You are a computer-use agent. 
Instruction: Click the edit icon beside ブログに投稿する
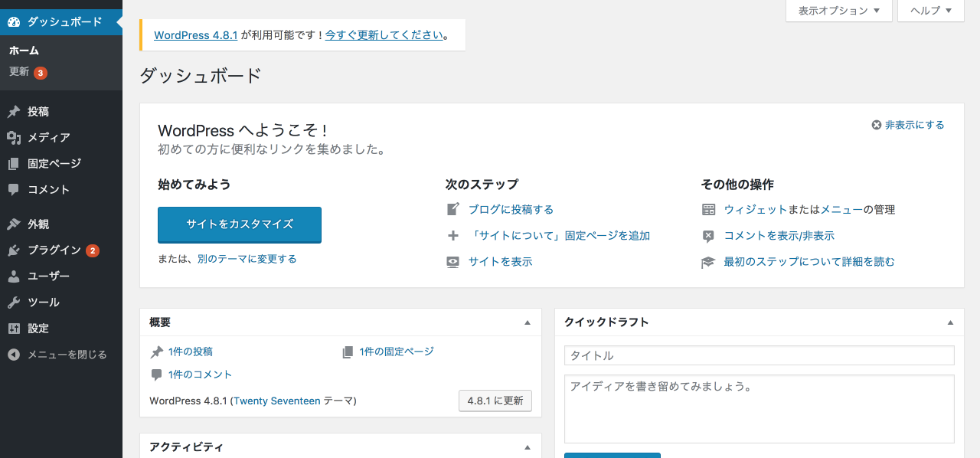coord(453,209)
